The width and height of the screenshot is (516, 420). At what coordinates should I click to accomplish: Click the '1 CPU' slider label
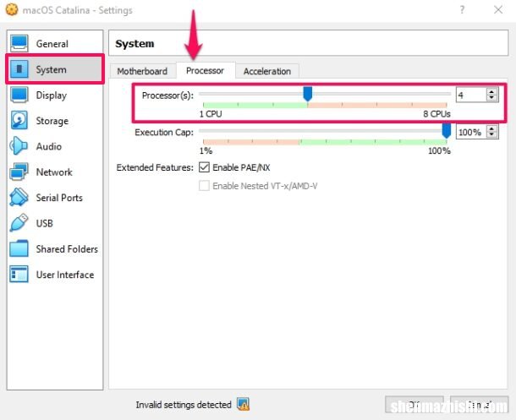click(x=211, y=114)
